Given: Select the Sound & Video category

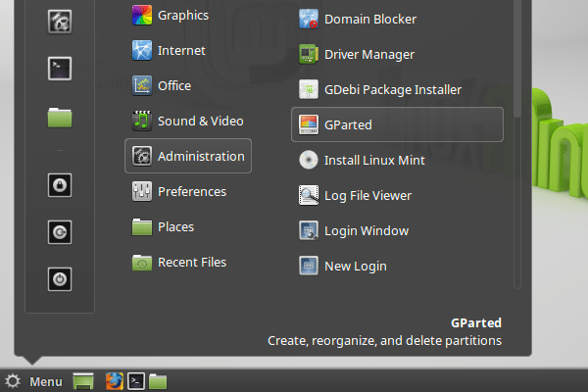Looking at the screenshot, I should tap(188, 121).
